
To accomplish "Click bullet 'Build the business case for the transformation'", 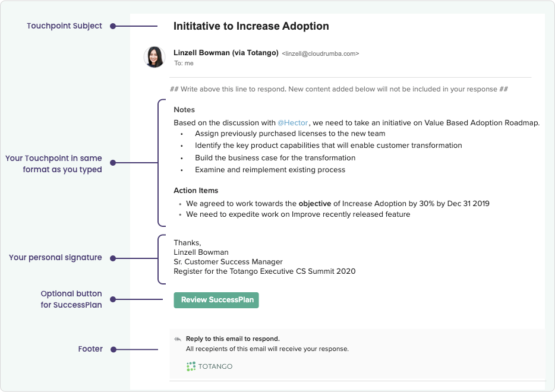I will (275, 158).
